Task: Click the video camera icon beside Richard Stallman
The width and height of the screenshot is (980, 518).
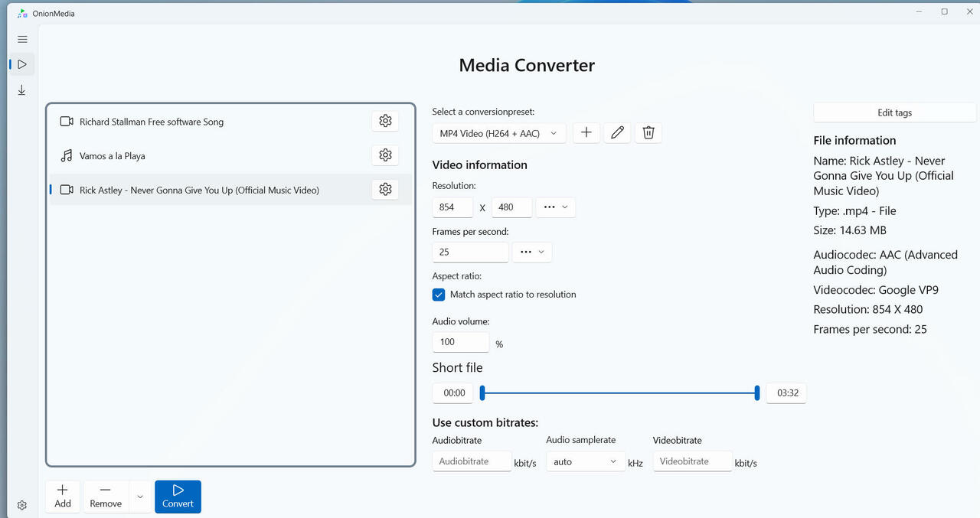Action: [67, 122]
